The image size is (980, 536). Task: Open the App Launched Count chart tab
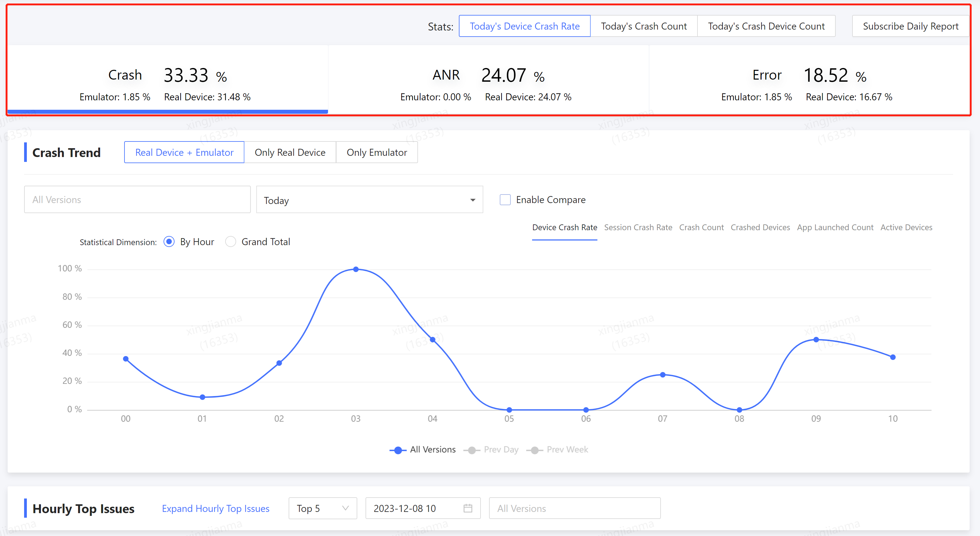tap(835, 227)
